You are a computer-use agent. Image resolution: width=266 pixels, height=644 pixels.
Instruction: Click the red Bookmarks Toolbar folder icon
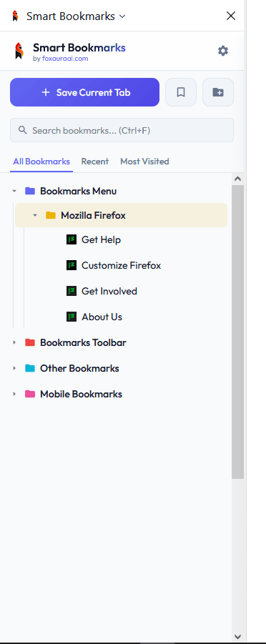coord(29,342)
